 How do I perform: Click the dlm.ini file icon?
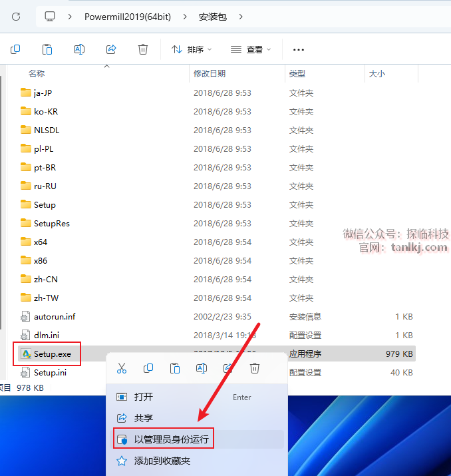pos(25,335)
